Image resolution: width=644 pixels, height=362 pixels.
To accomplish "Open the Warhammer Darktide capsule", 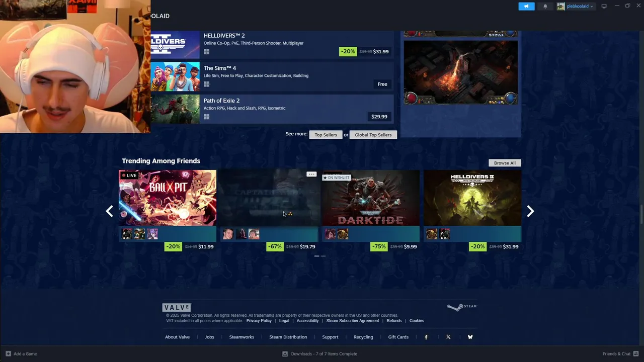I will click(371, 198).
